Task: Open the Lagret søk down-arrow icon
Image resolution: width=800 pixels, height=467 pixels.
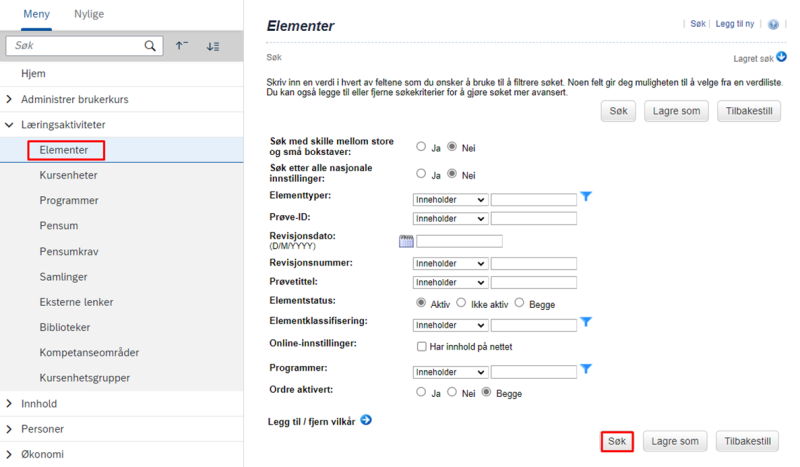Action: tap(781, 57)
